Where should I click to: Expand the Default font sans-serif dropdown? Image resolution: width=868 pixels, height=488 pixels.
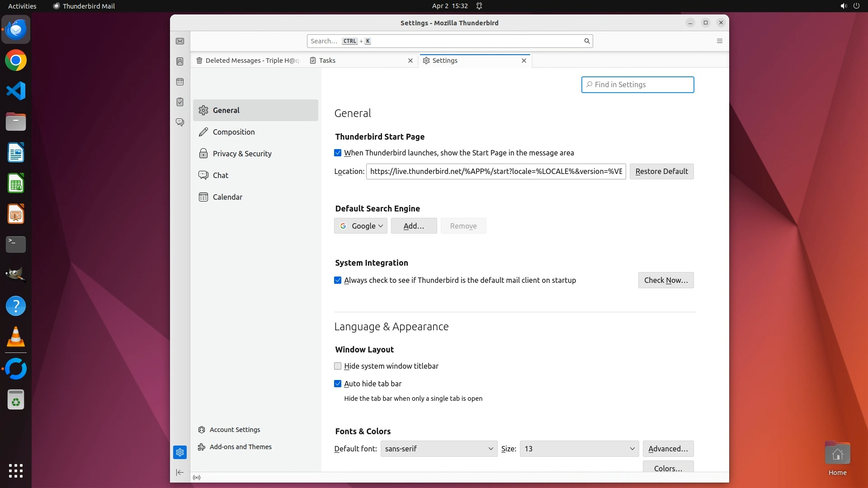pos(439,449)
